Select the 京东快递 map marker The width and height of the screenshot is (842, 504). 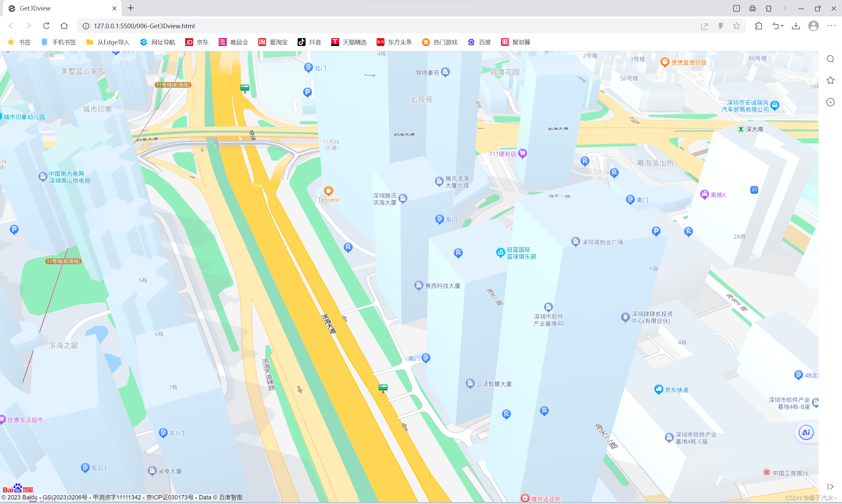point(658,389)
